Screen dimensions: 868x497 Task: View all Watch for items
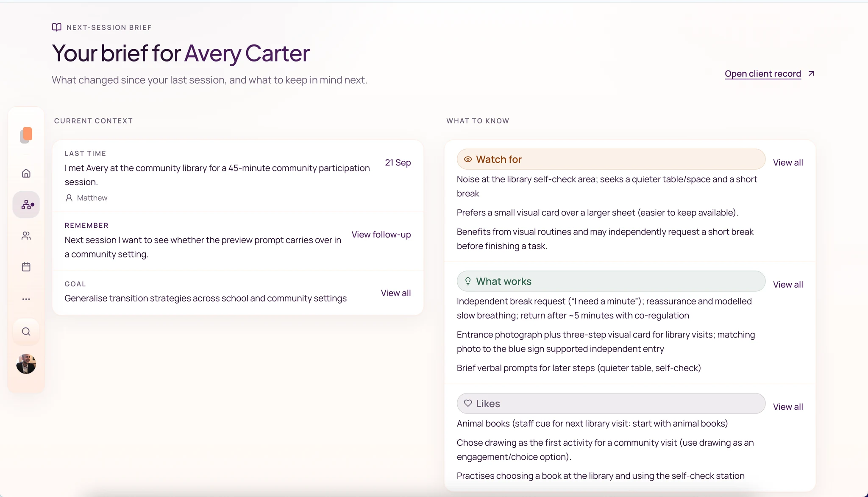point(788,162)
